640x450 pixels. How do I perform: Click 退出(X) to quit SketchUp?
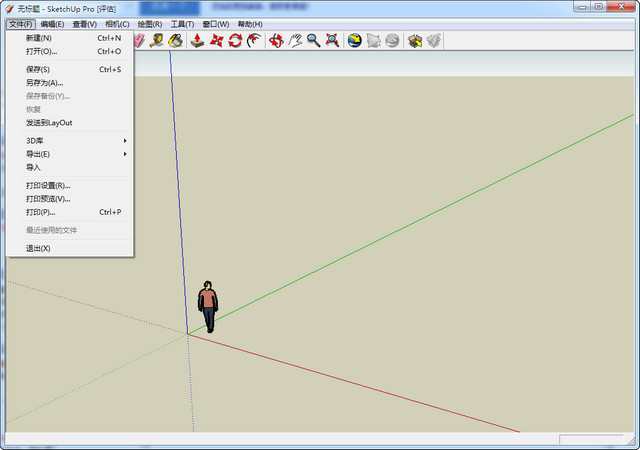(x=38, y=248)
